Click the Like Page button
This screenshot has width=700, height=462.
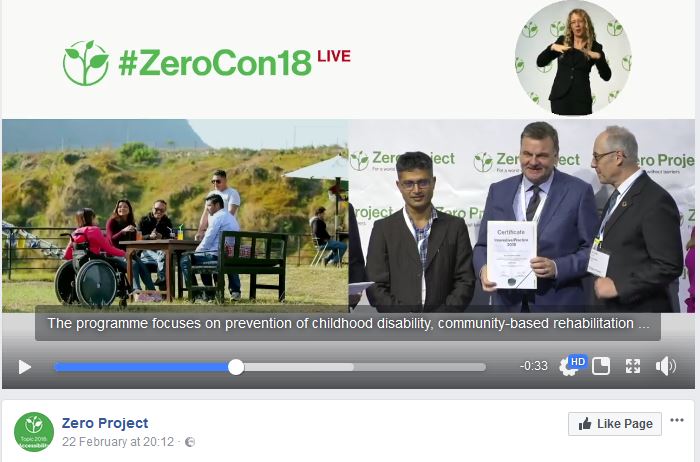(615, 424)
